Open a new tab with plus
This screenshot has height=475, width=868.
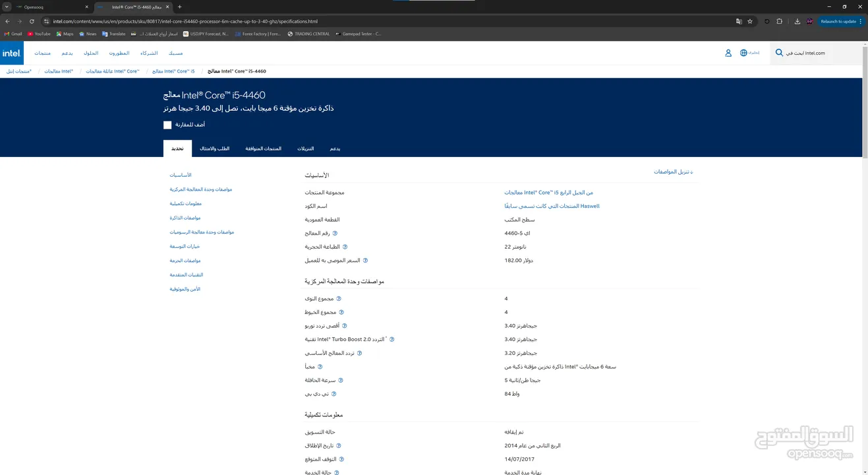coord(180,7)
